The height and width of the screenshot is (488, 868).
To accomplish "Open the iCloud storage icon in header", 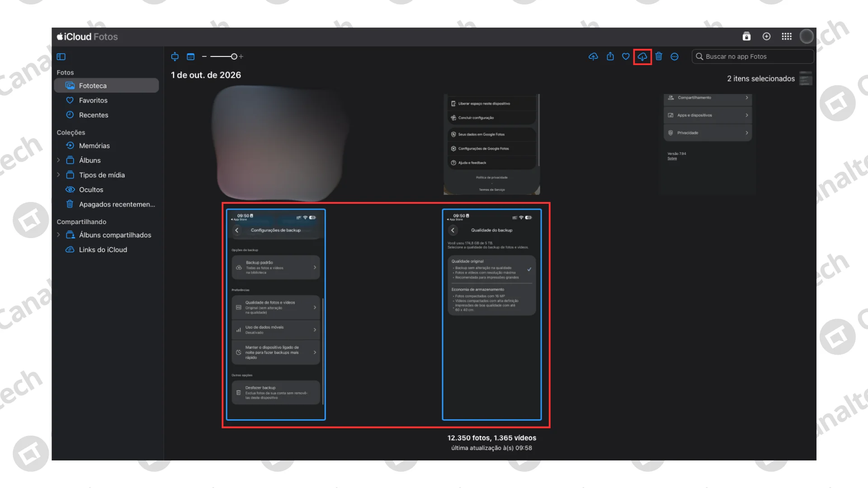I will pos(746,36).
